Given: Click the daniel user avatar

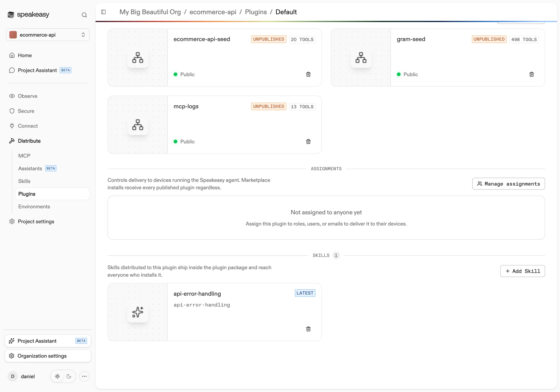Looking at the screenshot, I should click(13, 376).
